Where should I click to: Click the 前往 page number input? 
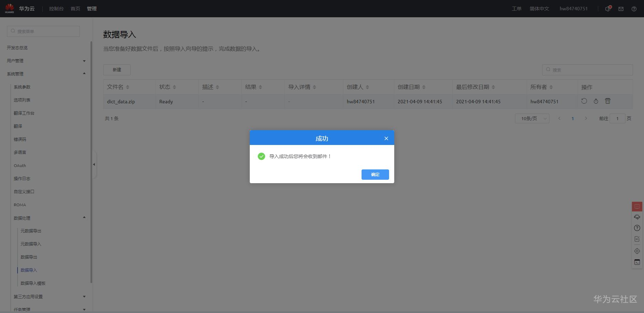618,118
